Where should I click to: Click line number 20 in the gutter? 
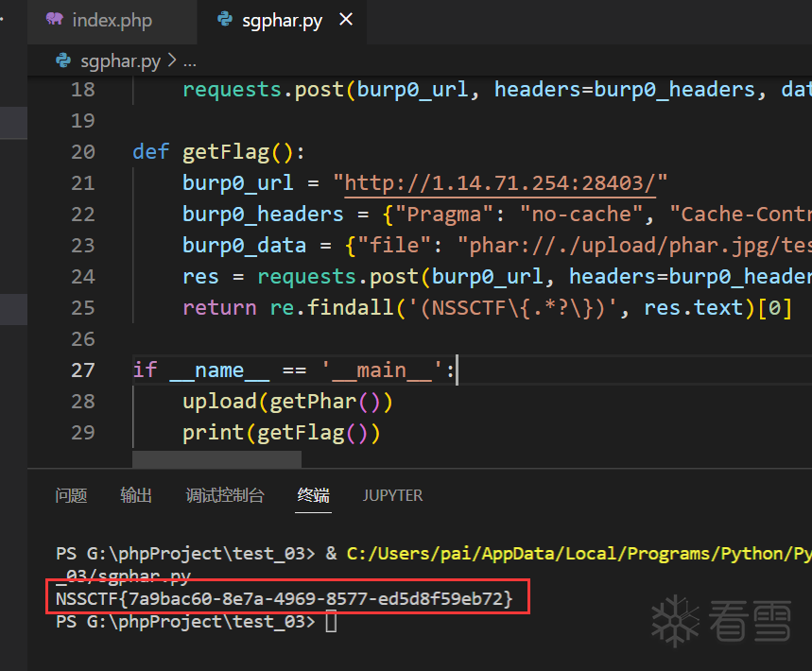[83, 152]
